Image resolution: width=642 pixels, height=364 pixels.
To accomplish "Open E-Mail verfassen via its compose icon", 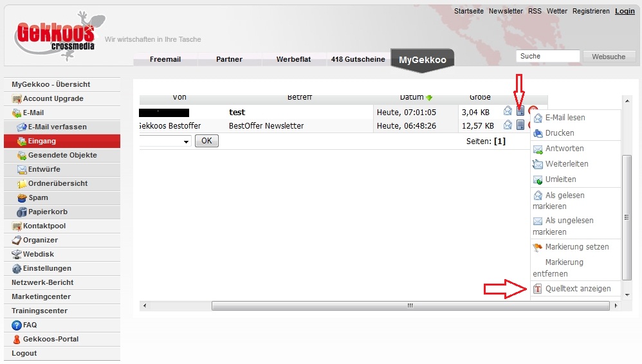I will 22,127.
